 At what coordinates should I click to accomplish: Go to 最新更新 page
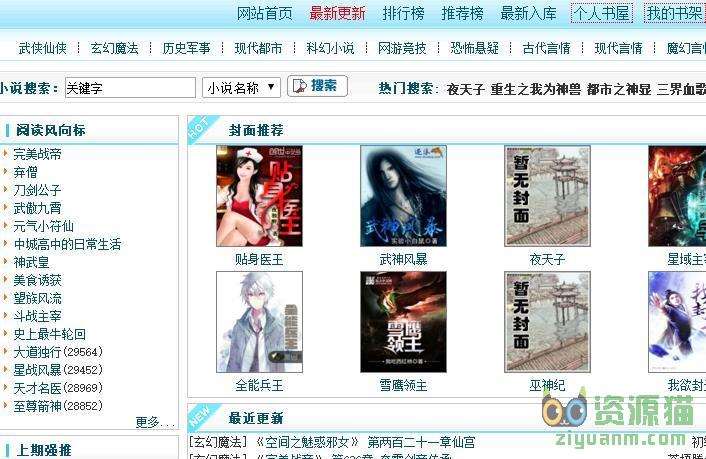[x=337, y=14]
